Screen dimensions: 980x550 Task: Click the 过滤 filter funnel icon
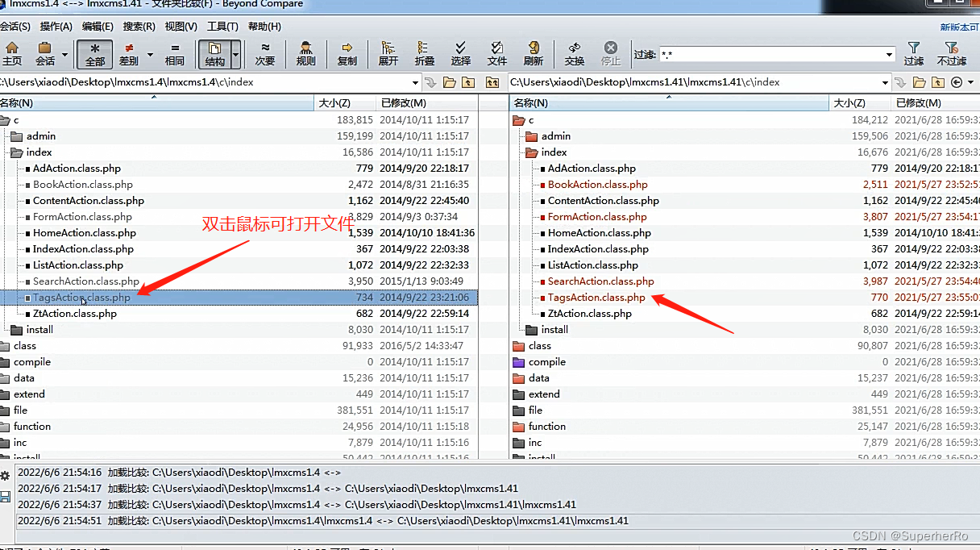pyautogui.click(x=913, y=53)
